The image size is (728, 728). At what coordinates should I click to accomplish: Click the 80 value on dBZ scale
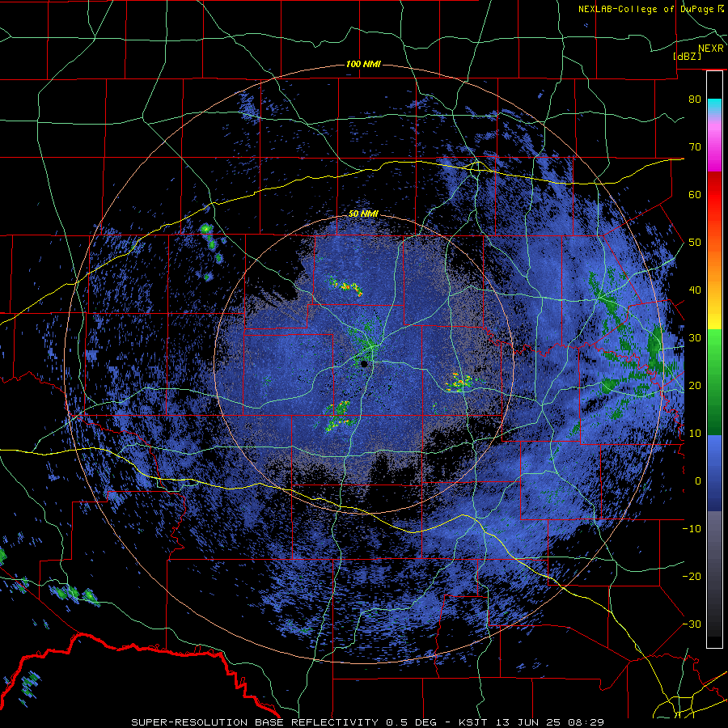(x=695, y=99)
